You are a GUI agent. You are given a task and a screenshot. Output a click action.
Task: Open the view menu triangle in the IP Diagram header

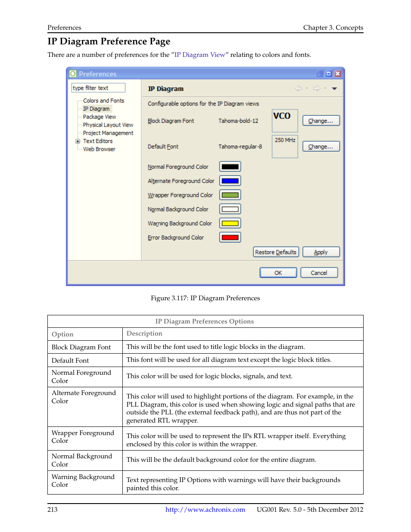click(334, 88)
